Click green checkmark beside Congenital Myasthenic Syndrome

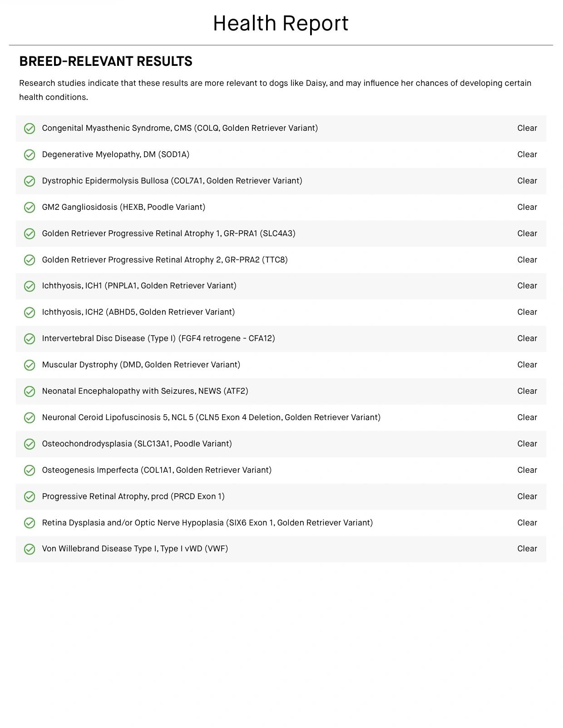tap(30, 129)
